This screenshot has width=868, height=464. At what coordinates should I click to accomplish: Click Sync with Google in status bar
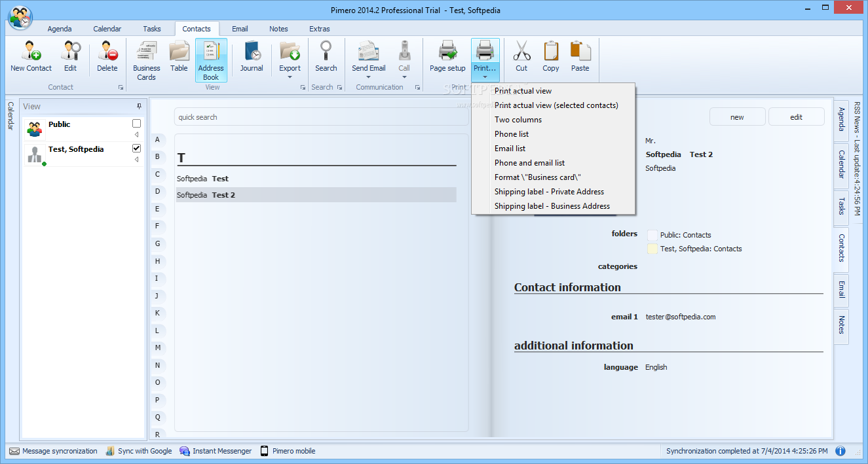coord(138,451)
